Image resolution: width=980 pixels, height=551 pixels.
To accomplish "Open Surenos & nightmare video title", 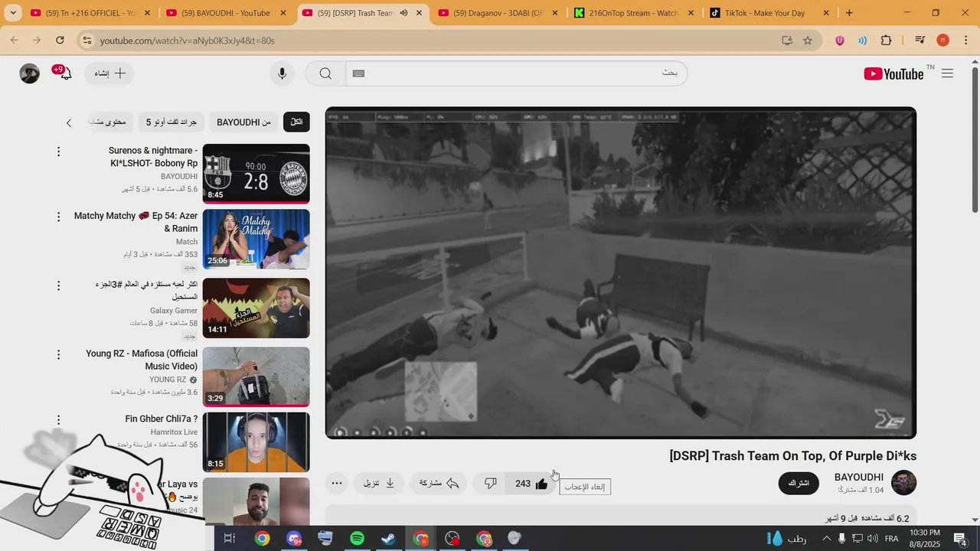I will pyautogui.click(x=153, y=157).
